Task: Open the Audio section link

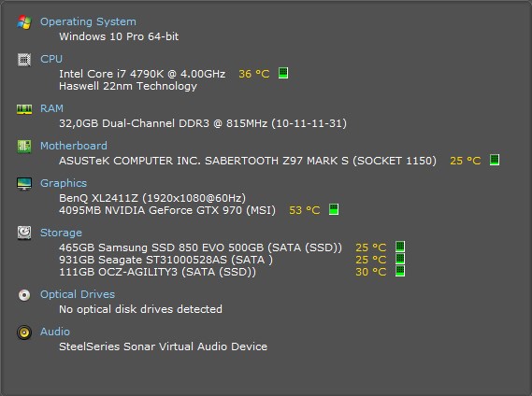Action: [55, 332]
